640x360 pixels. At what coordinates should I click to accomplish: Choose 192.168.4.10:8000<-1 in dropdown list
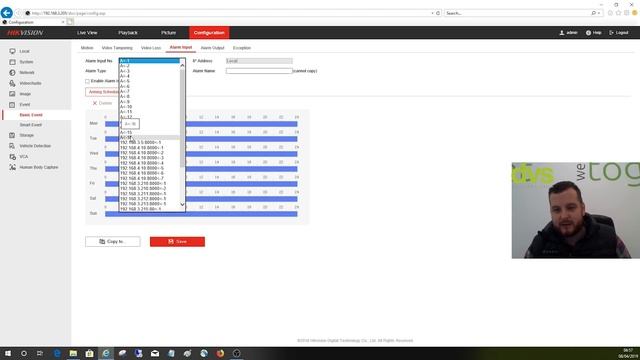coord(149,148)
